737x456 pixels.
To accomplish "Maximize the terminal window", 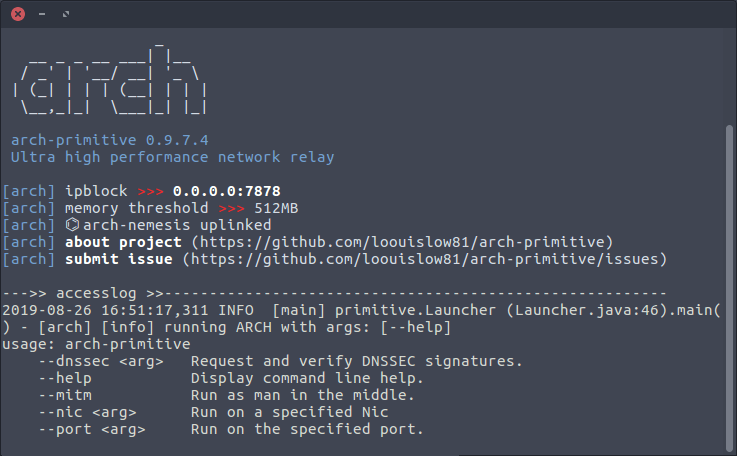I will (x=66, y=14).
